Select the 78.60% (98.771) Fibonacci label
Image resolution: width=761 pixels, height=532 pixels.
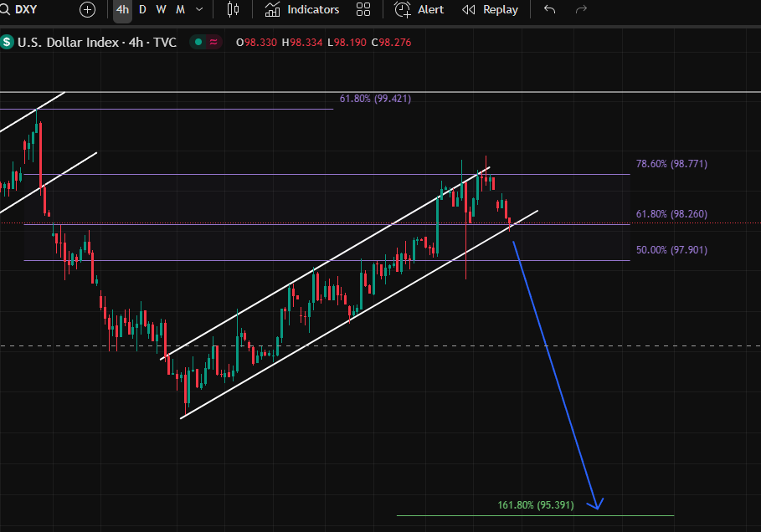click(671, 164)
